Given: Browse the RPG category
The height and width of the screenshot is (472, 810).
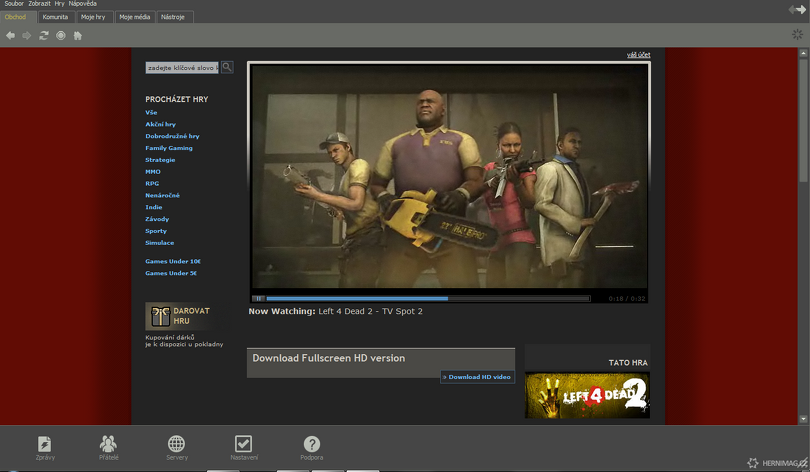Looking at the screenshot, I should [152, 183].
